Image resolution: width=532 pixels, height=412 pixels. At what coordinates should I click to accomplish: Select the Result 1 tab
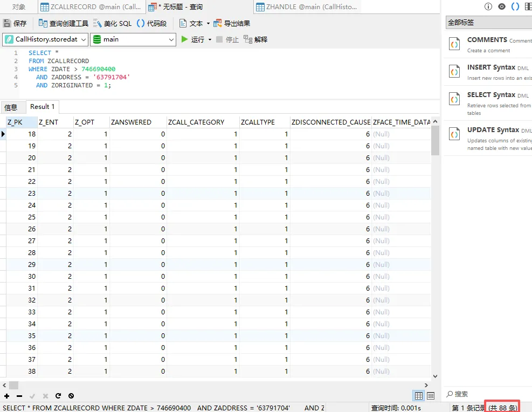coord(43,107)
